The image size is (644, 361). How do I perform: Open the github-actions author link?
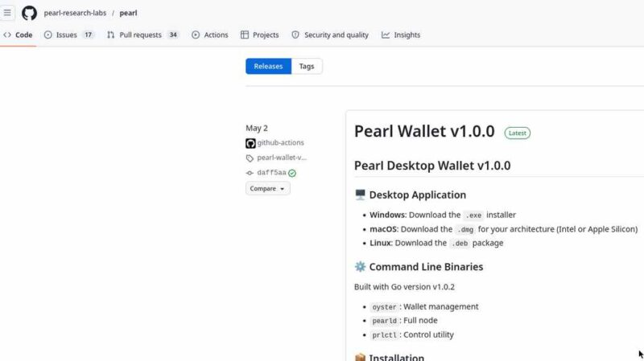[280, 142]
